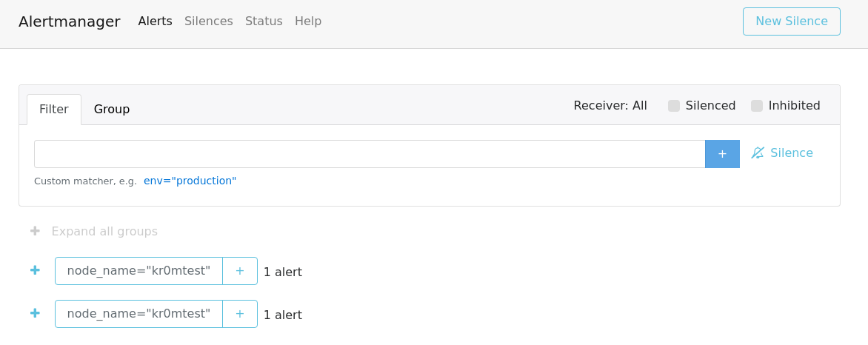Expand the second node_name alert group

35,313
